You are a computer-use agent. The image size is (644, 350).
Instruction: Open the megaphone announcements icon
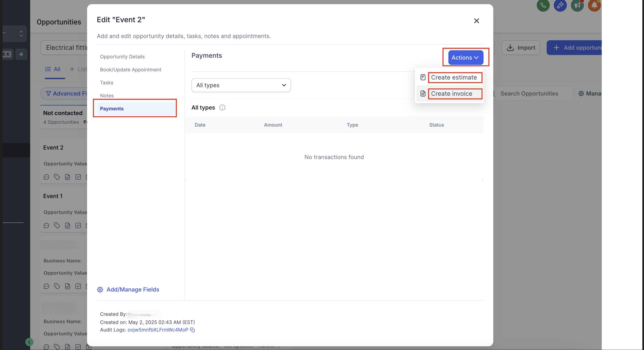(x=577, y=5)
